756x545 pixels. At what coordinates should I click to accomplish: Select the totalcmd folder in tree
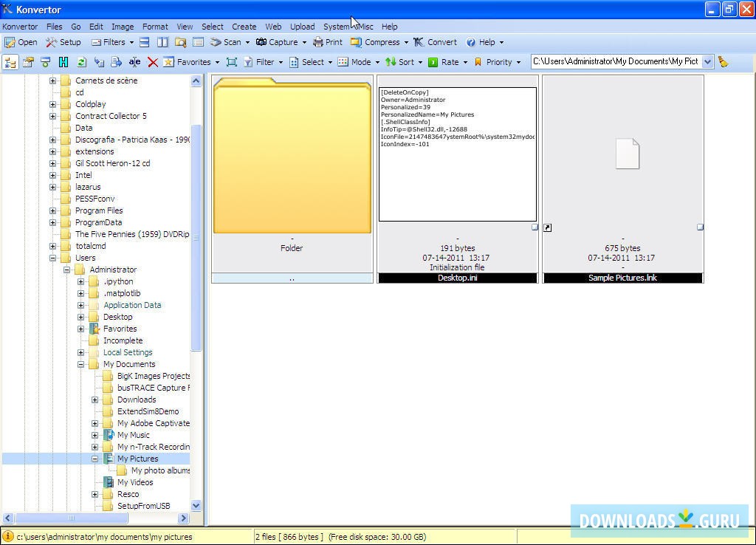pos(91,246)
